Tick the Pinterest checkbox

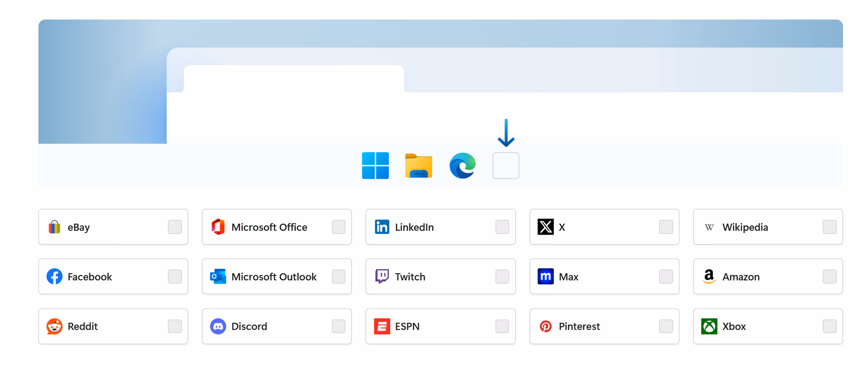[x=666, y=326]
